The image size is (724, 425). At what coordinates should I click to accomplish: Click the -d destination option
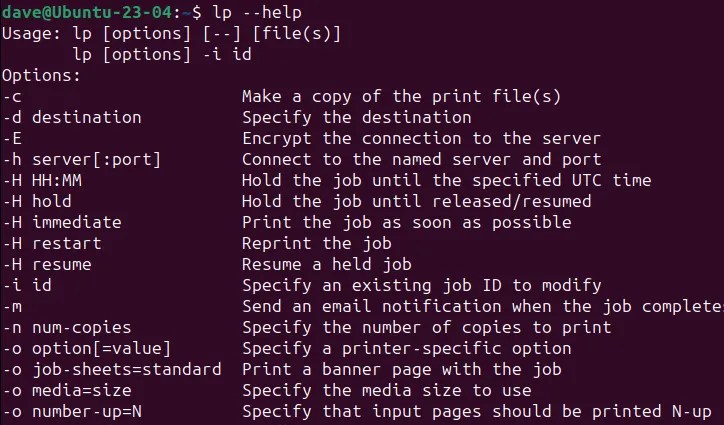[x=72, y=117]
